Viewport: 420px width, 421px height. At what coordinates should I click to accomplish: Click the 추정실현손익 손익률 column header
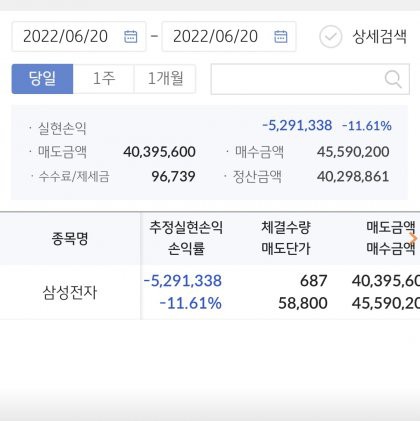point(186,238)
